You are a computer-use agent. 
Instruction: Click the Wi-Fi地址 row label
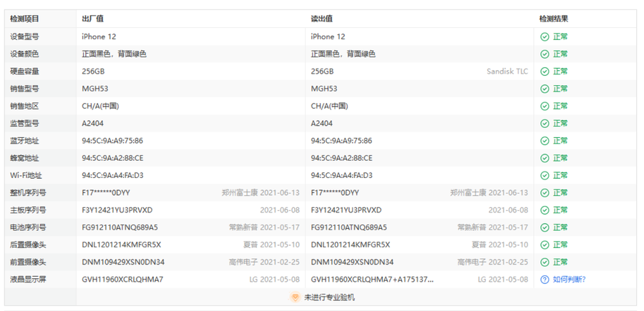click(x=26, y=175)
